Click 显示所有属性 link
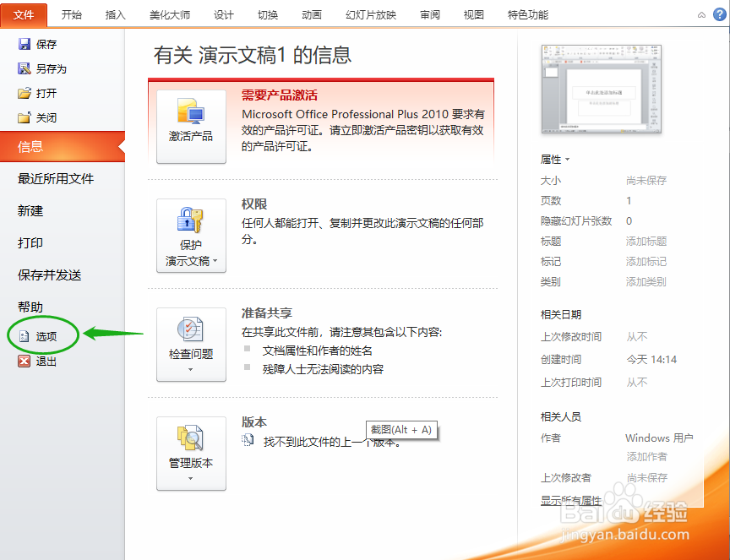The image size is (730, 560). pos(571,501)
